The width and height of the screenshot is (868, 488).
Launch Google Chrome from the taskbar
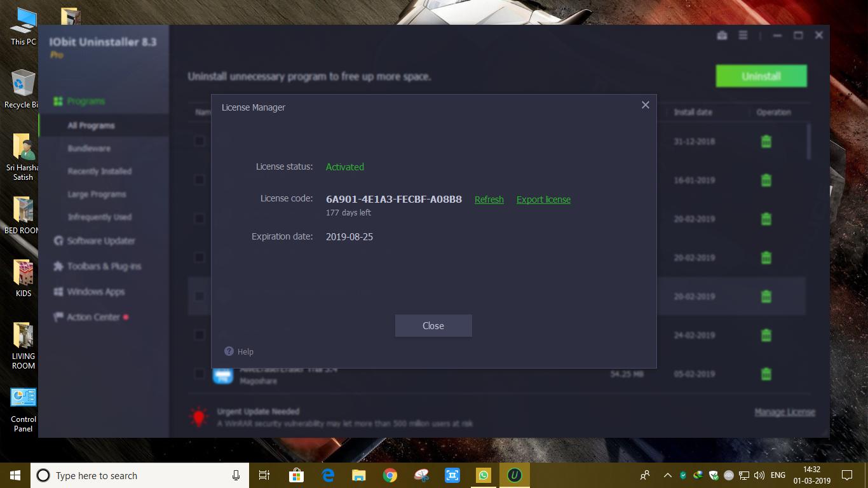pyautogui.click(x=390, y=475)
